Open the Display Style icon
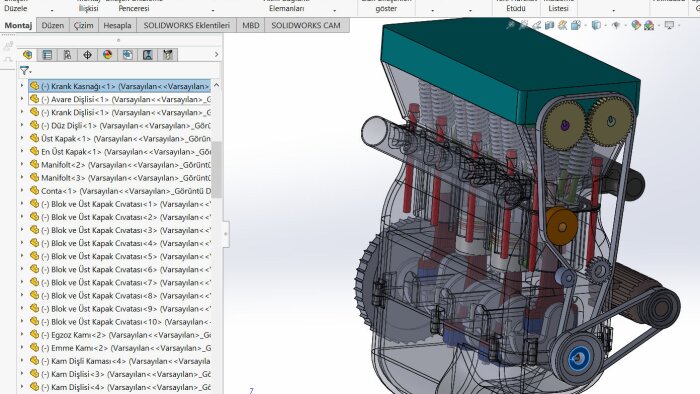 [596, 25]
